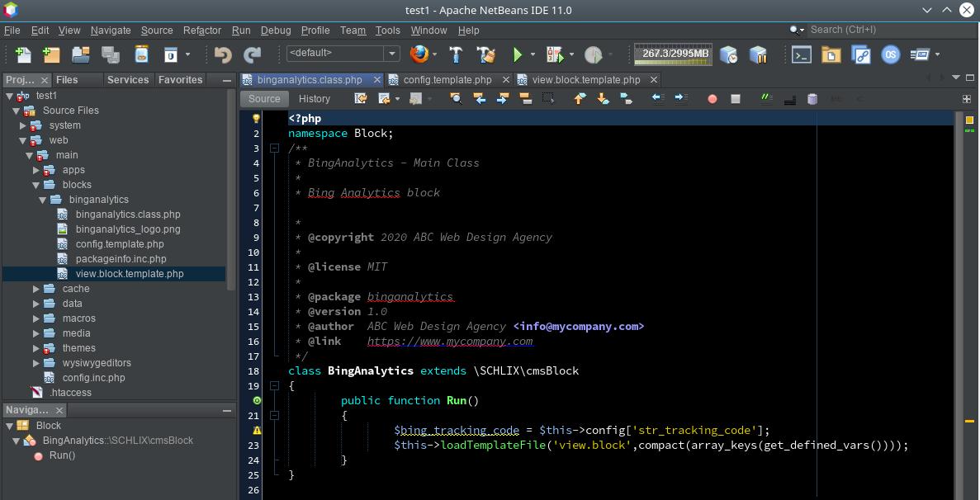The image size is (980, 500).
Task: Open the Tools menu
Action: [387, 30]
